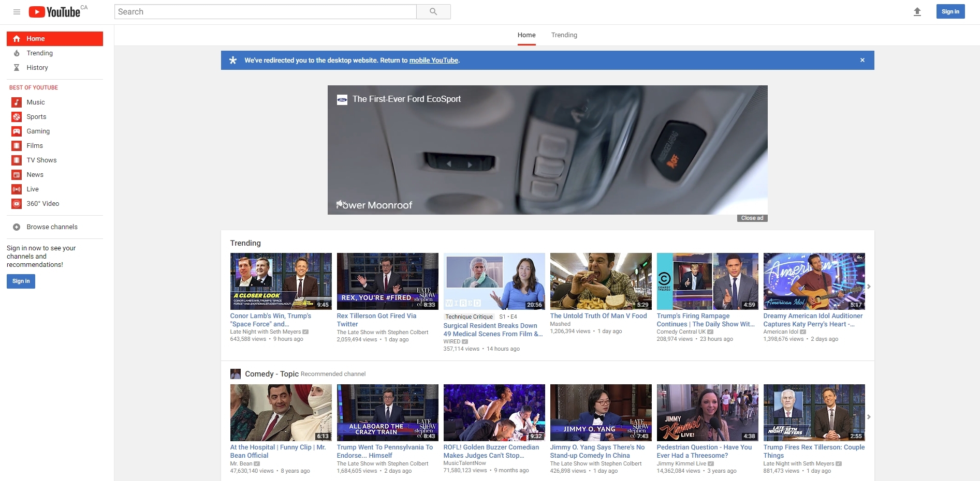The height and width of the screenshot is (481, 980).
Task: Open the Mr. Bean channel link
Action: 241,464
